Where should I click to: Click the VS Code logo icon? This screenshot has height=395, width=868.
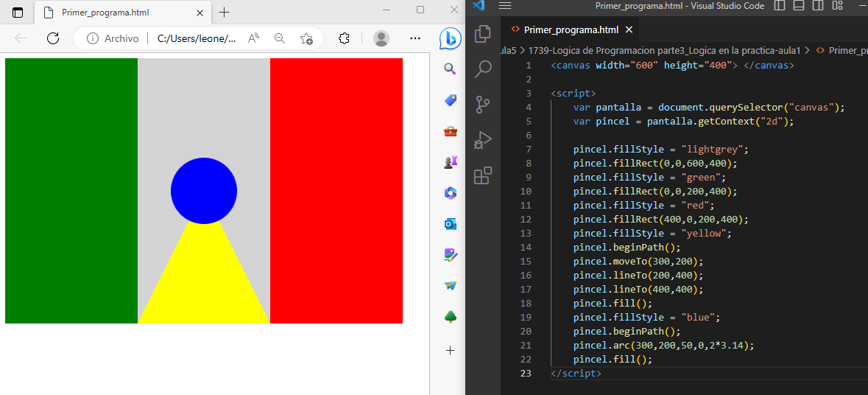[479, 6]
